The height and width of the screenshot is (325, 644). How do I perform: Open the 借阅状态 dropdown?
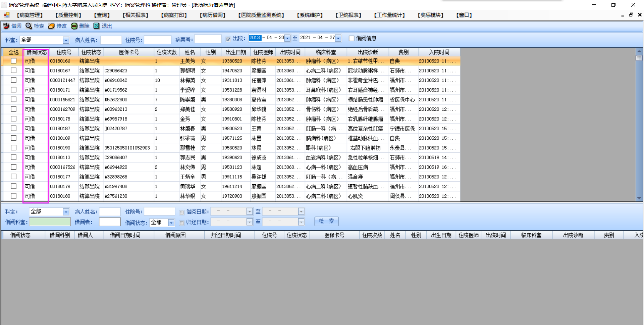171,223
